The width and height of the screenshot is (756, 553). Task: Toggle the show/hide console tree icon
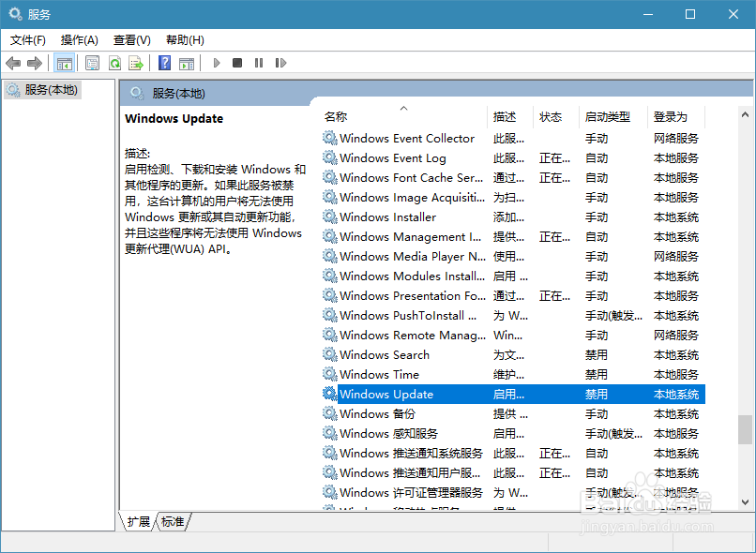click(64, 63)
